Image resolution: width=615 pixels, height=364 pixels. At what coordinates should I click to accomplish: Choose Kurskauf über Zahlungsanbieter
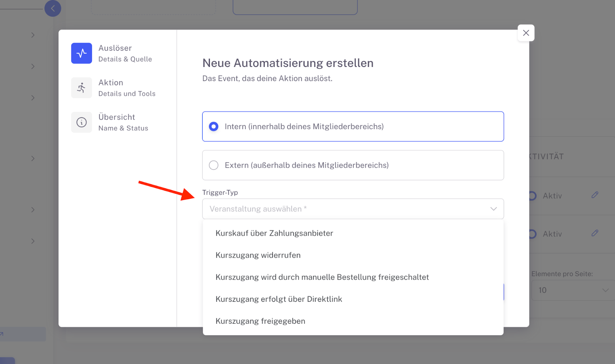[x=353, y=233]
